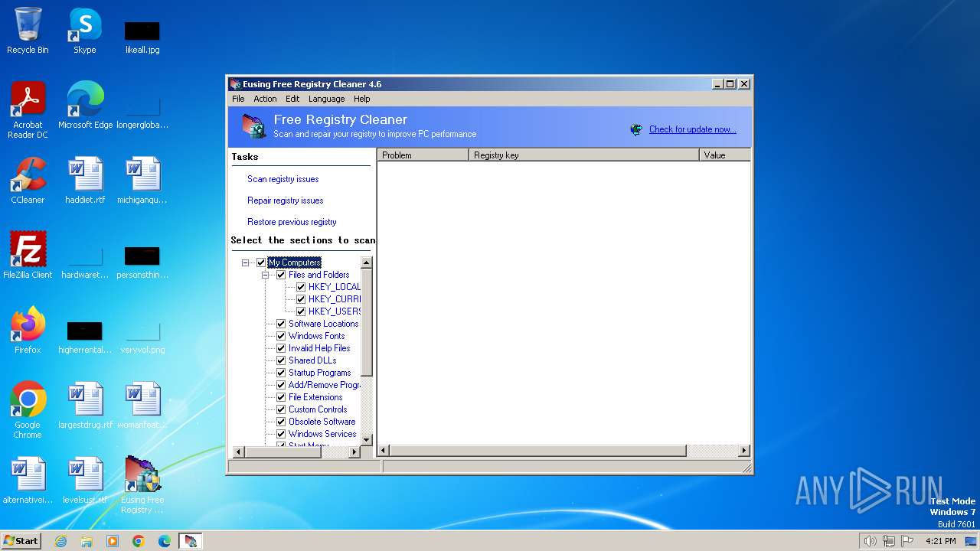Toggle the HKEY_CURR checkbox

(x=301, y=299)
